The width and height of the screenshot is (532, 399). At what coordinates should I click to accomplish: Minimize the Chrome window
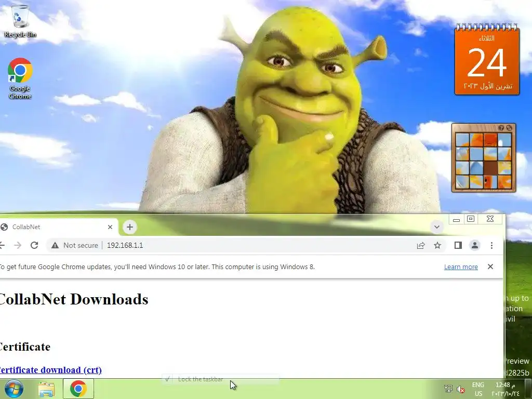(456, 220)
